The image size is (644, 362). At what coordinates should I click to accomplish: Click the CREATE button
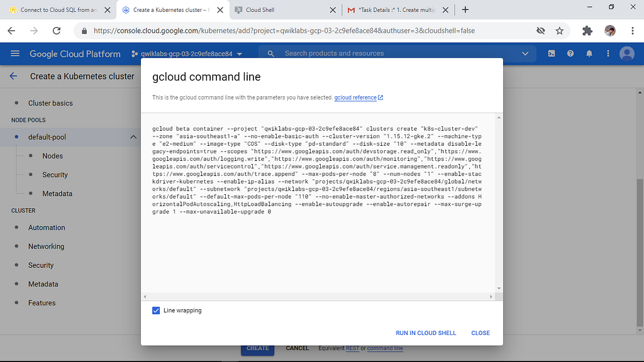(x=257, y=349)
